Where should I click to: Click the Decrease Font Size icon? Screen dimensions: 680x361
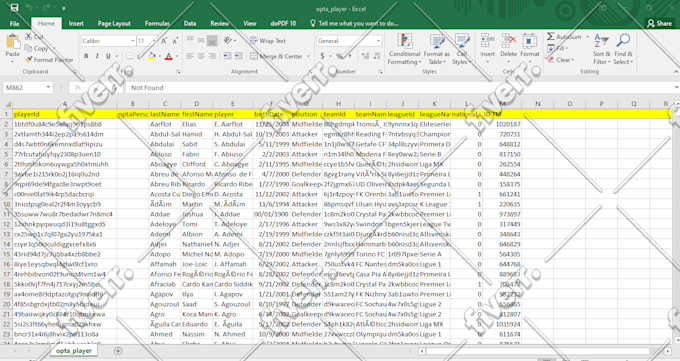point(175,41)
